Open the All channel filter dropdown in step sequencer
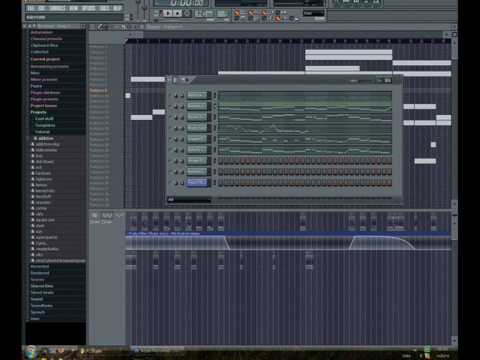480x360 pixels. coord(189,200)
